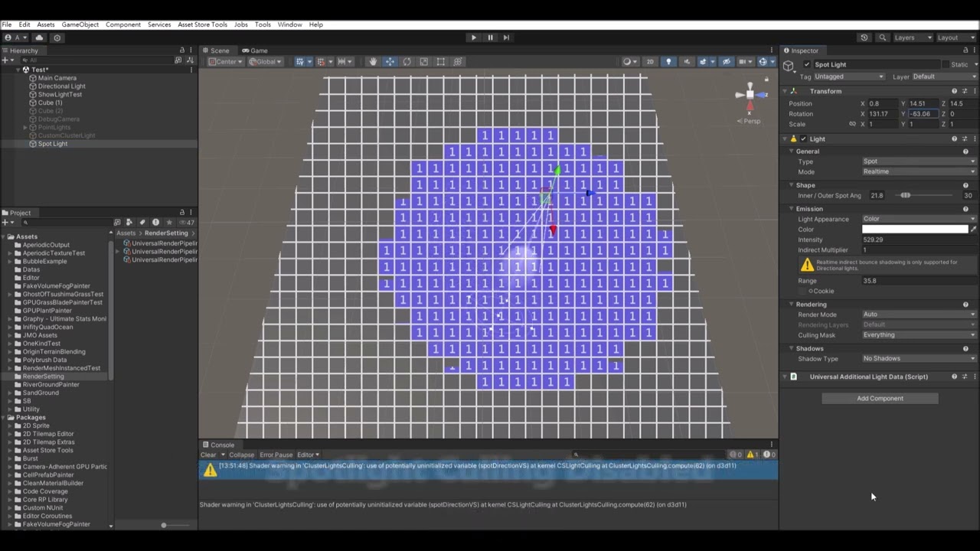Click the global search magnifier icon
The width and height of the screenshot is (980, 551).
883,37
